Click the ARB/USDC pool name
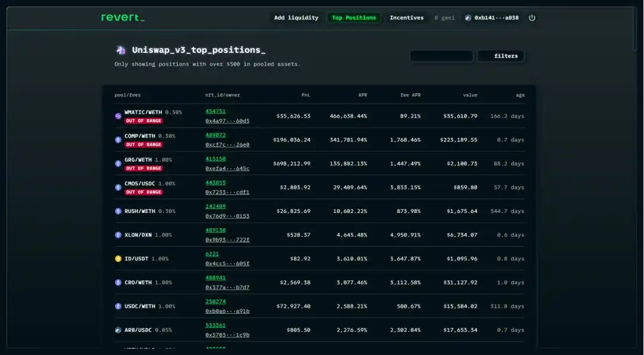Image resolution: width=644 pixels, height=355 pixels. [x=138, y=330]
